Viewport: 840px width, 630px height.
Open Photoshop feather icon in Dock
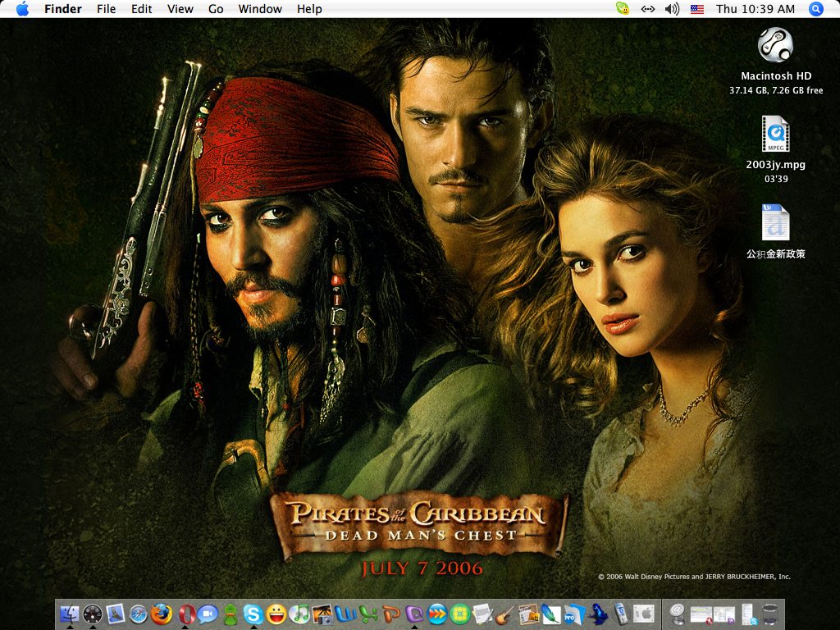click(x=552, y=614)
